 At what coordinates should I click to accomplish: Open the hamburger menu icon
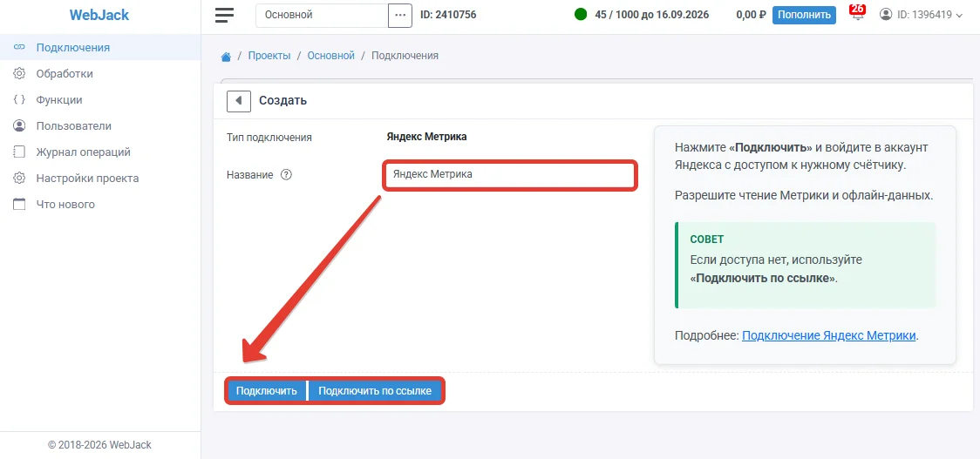click(224, 15)
